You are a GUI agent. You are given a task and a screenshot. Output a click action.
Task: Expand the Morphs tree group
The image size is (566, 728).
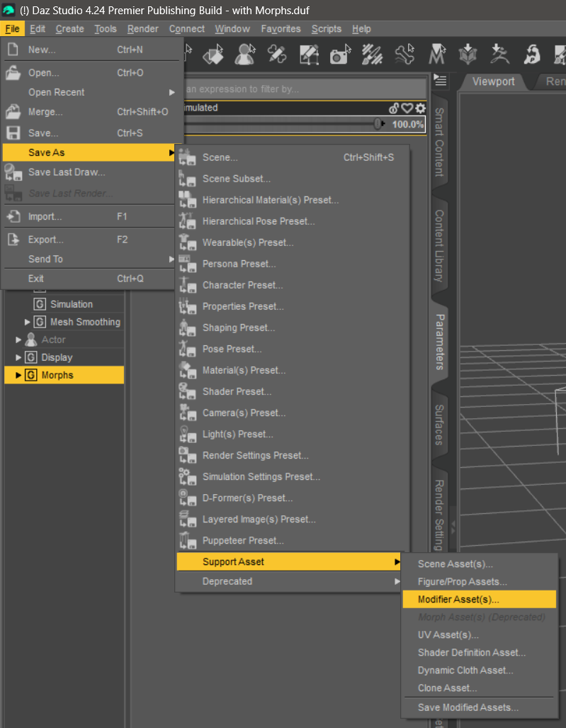pos(19,375)
